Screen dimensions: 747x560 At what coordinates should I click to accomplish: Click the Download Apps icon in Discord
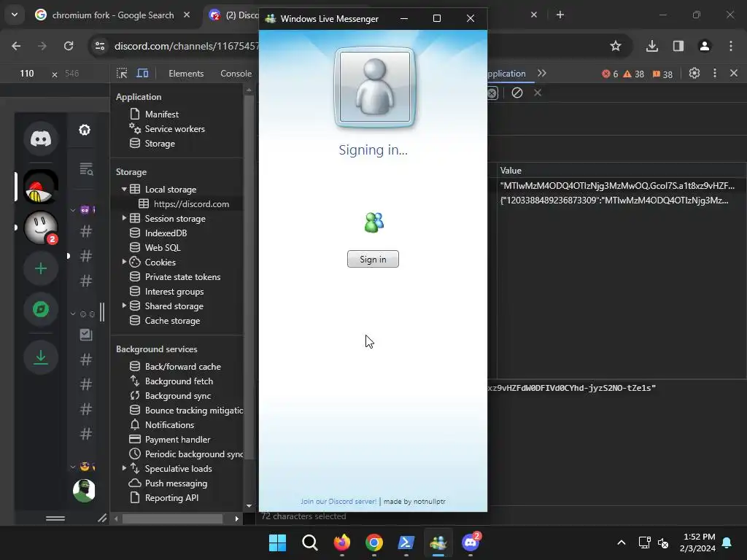coord(41,357)
